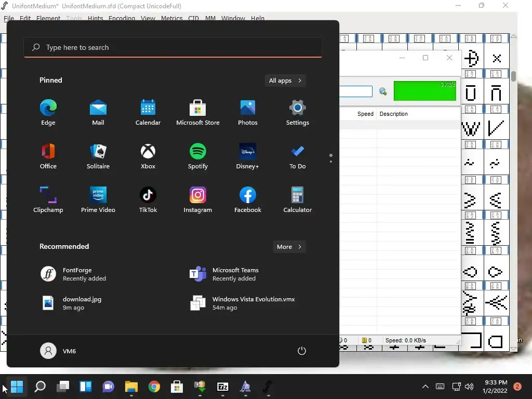Click FontForge glyph grid scrollbar
Viewport: 532px width, 399px height.
[514, 76]
